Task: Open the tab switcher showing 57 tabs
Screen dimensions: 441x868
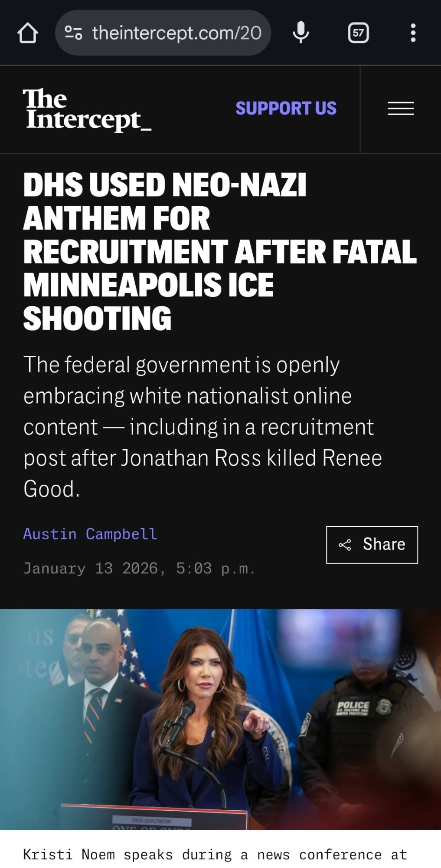Action: [x=358, y=33]
